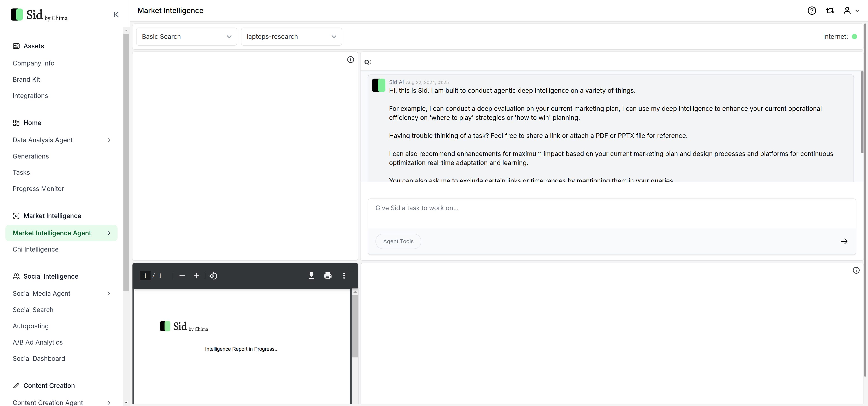868x406 pixels.
Task: Rotate the PDF counterclockwise
Action: (x=213, y=276)
